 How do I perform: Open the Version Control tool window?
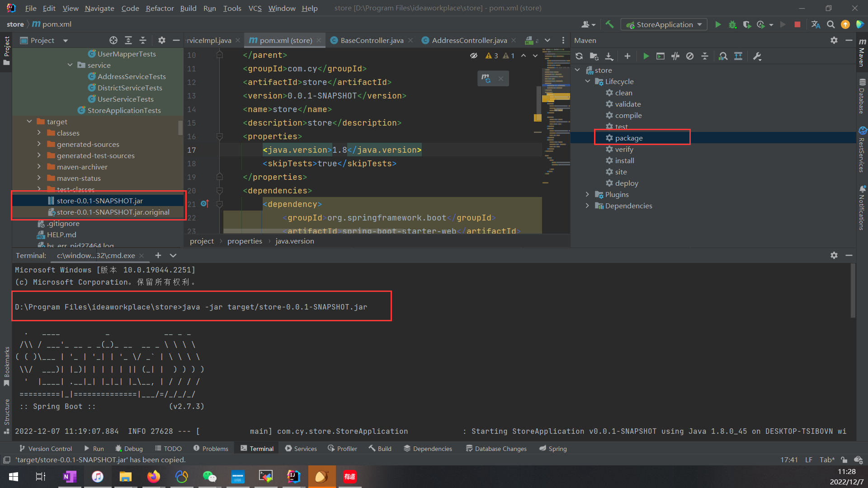[46, 449]
